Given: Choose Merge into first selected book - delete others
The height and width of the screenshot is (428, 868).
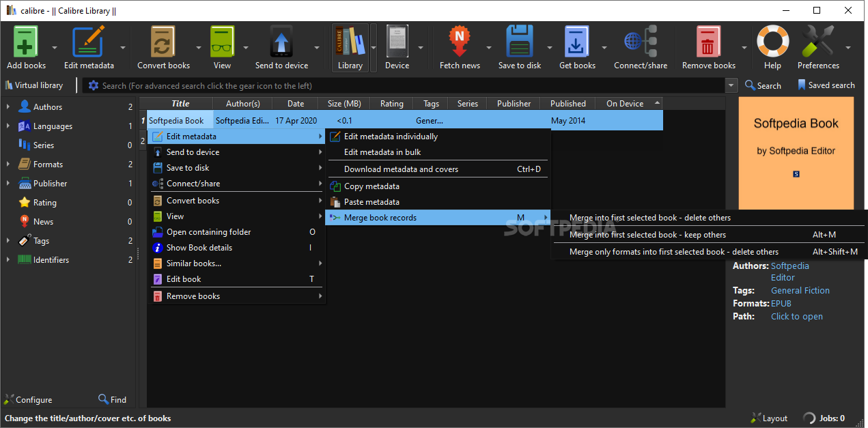Looking at the screenshot, I should point(709,218).
